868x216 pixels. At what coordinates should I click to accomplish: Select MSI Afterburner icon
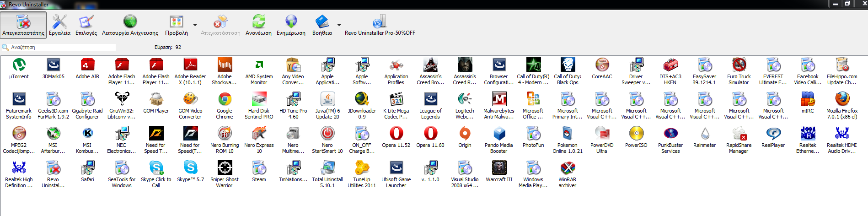point(53,134)
